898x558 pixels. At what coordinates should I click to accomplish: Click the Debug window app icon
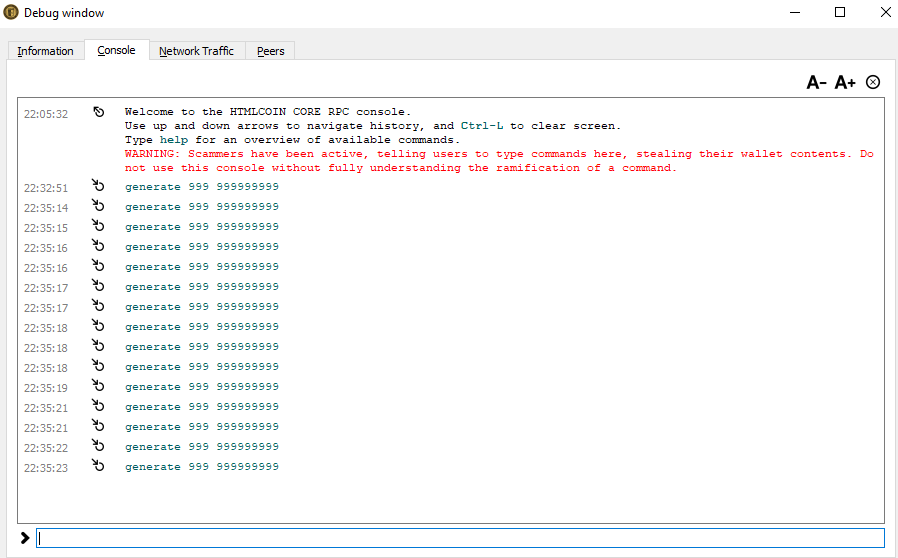coord(11,13)
